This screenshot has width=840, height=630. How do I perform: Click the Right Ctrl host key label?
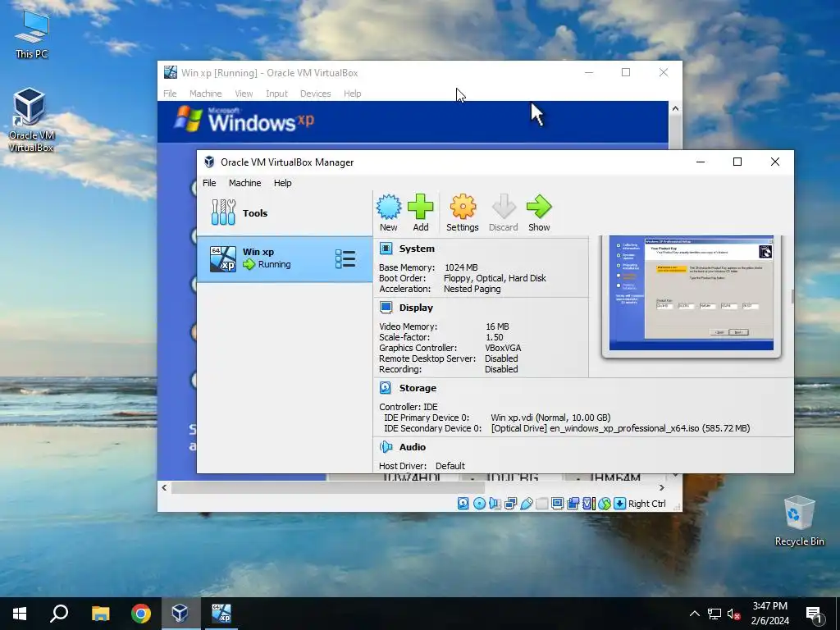point(647,504)
